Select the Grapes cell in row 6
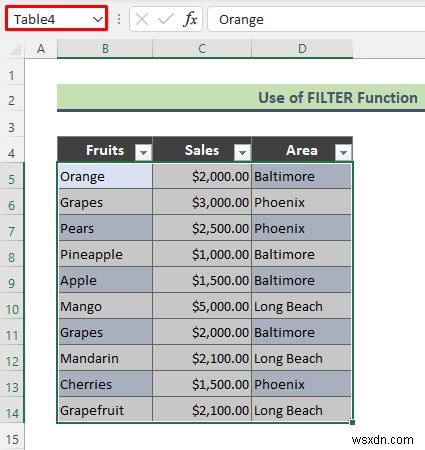Viewport: 425px width, 450px height. click(105, 202)
